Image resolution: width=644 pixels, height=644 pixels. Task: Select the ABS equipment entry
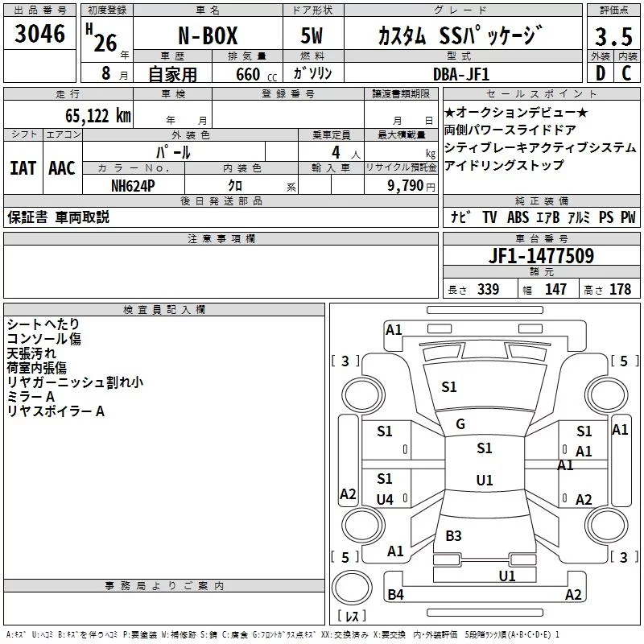(x=518, y=217)
